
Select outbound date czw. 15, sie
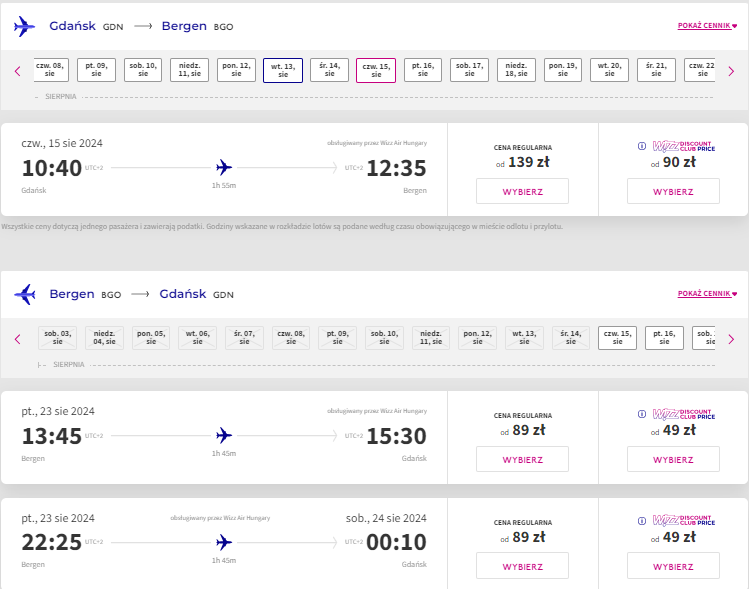coord(376,70)
